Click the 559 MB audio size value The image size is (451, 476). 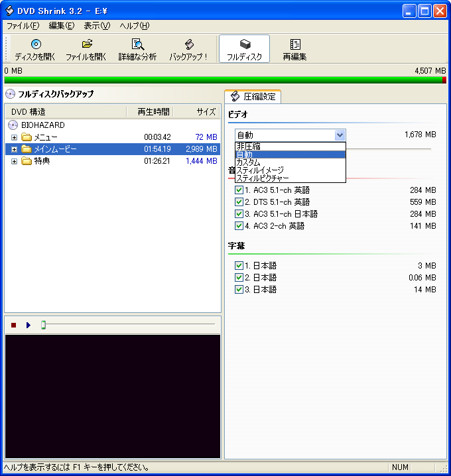point(423,202)
